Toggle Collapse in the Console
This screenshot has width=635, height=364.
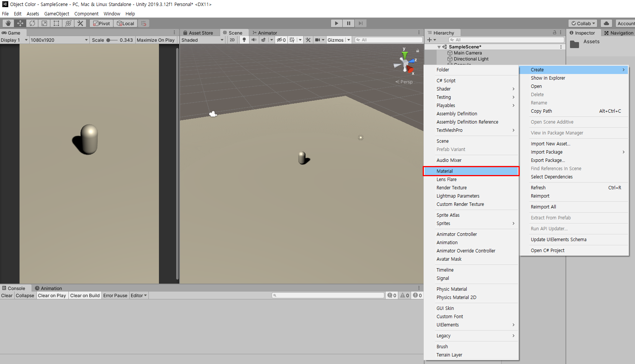tap(25, 296)
